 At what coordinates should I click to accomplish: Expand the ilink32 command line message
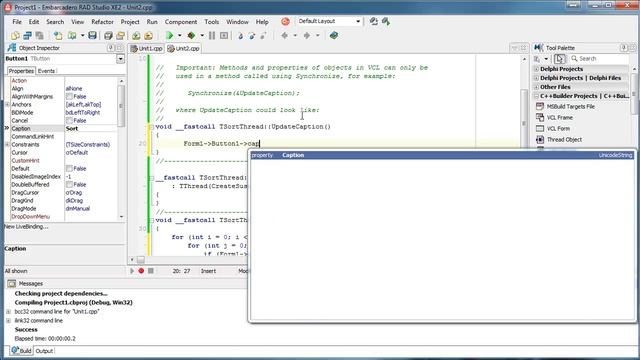point(8,320)
